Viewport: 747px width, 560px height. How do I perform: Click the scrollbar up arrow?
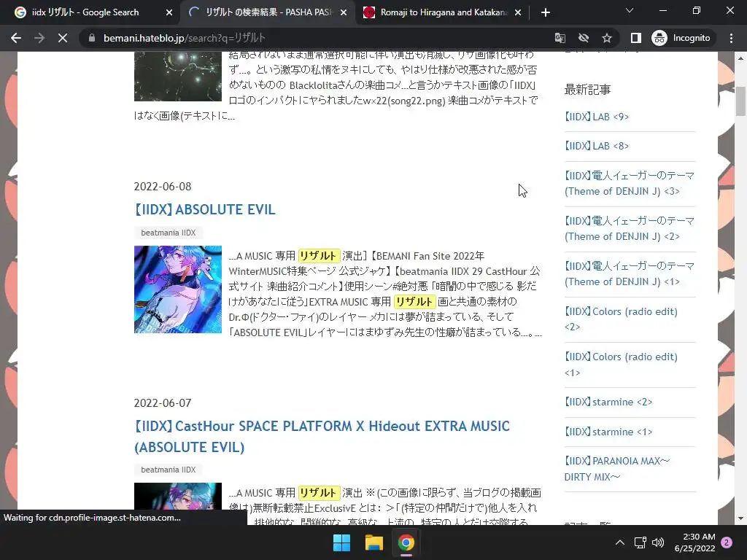[x=740, y=58]
